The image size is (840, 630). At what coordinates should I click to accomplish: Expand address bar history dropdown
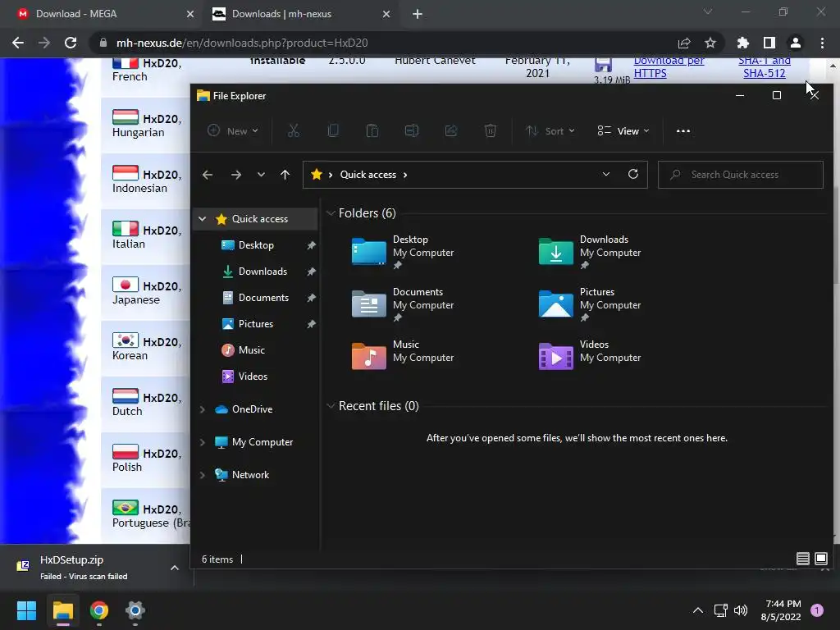pyautogui.click(x=606, y=174)
